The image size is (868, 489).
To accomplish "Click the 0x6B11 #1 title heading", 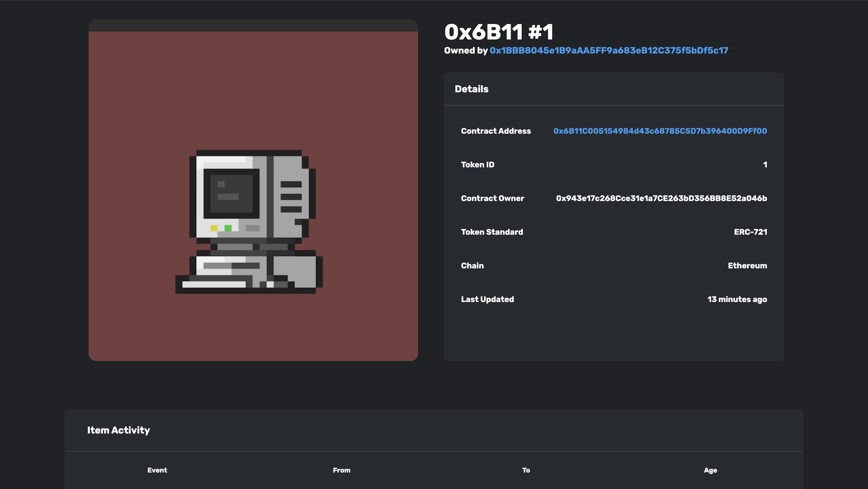I will (x=499, y=32).
